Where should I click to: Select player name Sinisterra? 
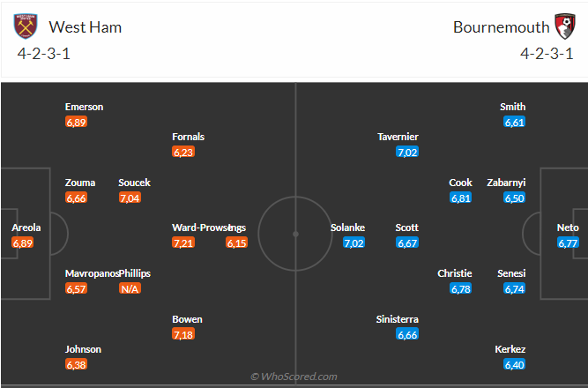click(397, 319)
